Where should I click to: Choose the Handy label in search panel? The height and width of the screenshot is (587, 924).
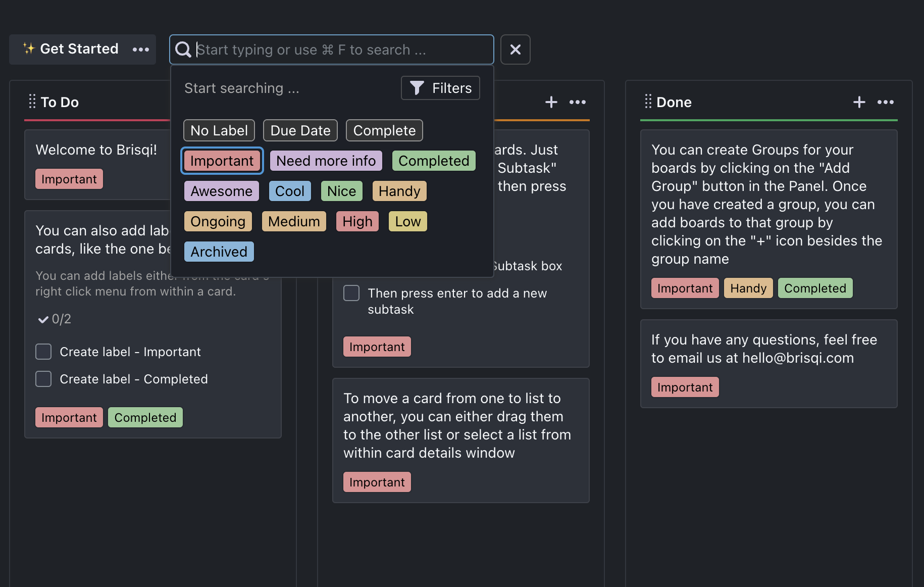click(x=399, y=191)
